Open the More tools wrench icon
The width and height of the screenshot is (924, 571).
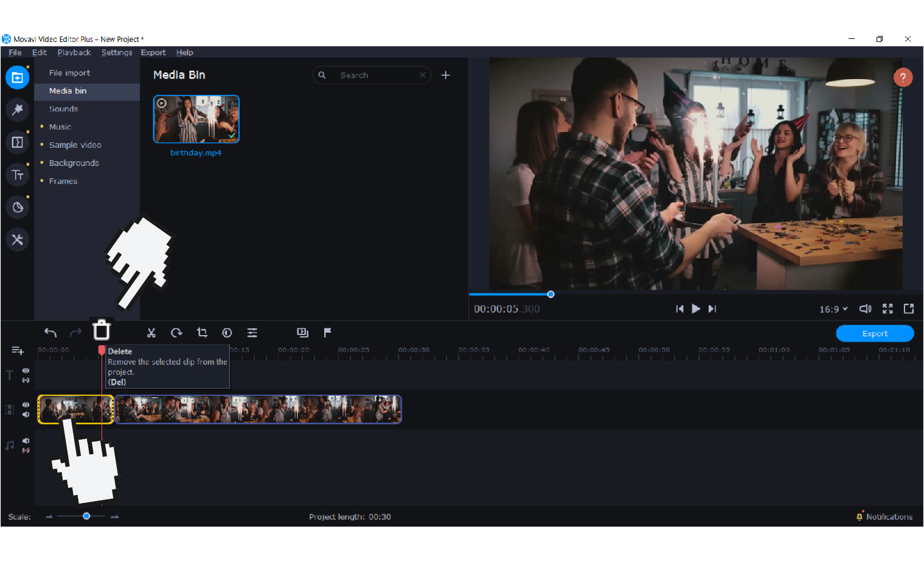tap(17, 240)
